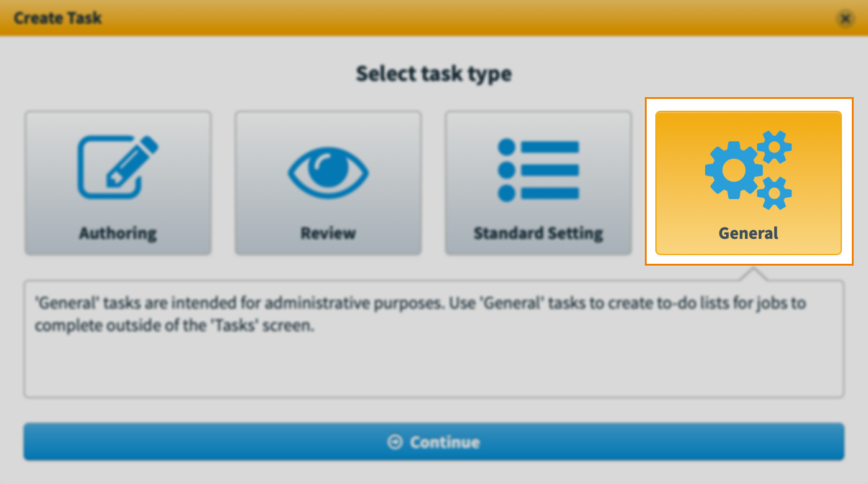This screenshot has height=484, width=868.
Task: Continue to the next step
Action: pyautogui.click(x=434, y=442)
